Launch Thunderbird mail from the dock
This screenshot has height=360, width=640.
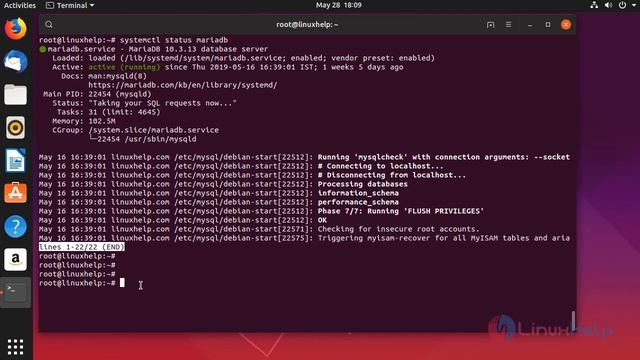[16, 62]
